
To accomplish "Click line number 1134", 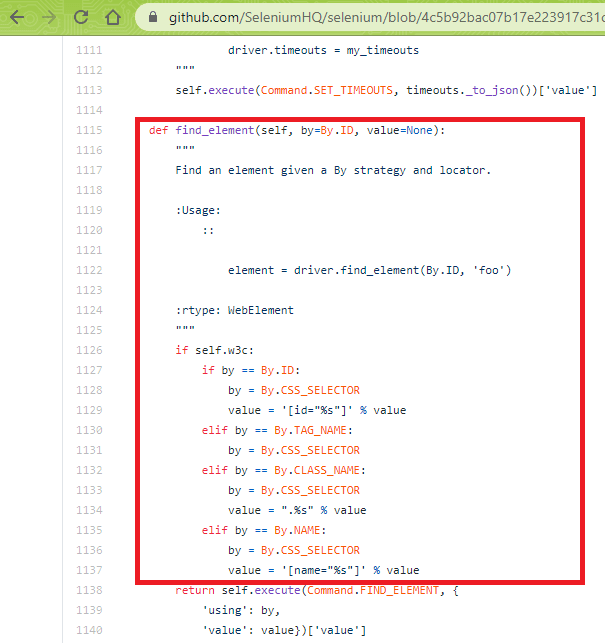I will [89, 510].
